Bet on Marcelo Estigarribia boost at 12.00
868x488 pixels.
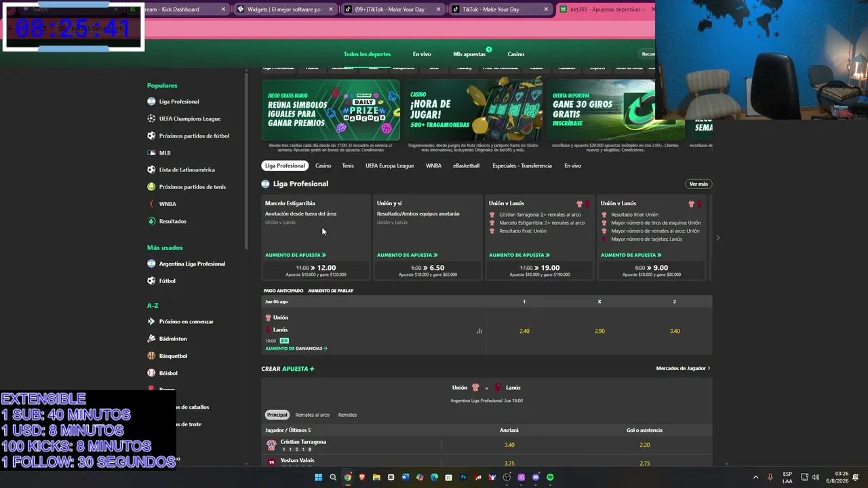[316, 270]
